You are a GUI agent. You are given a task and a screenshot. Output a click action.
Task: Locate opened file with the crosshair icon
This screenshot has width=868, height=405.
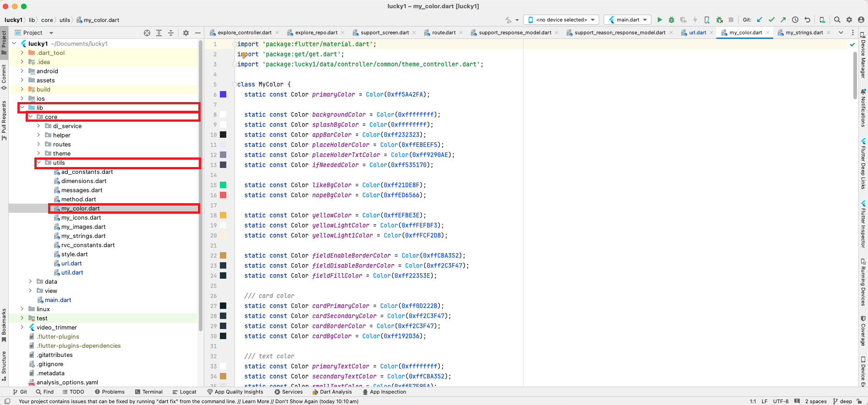point(147,33)
